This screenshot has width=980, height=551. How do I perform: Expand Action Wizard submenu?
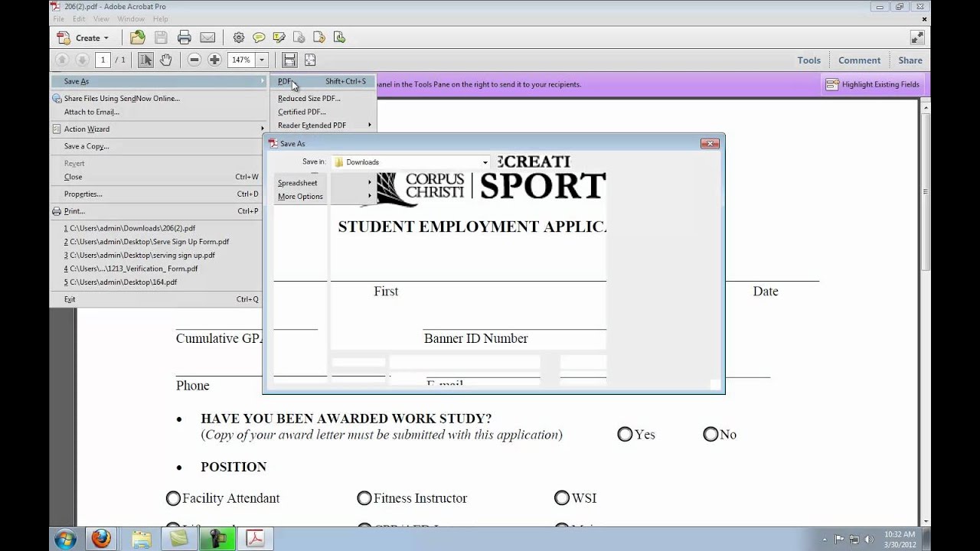(158, 129)
